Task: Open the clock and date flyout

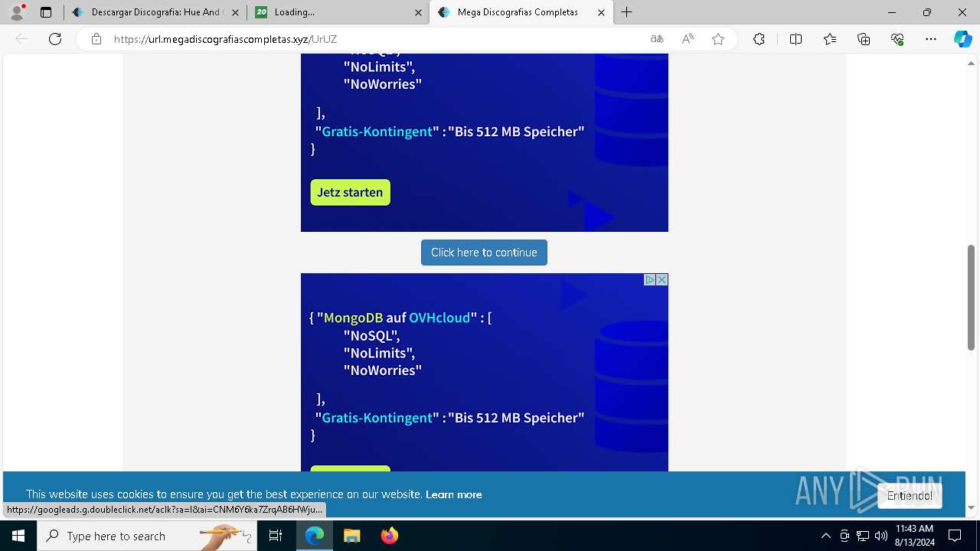Action: [914, 536]
